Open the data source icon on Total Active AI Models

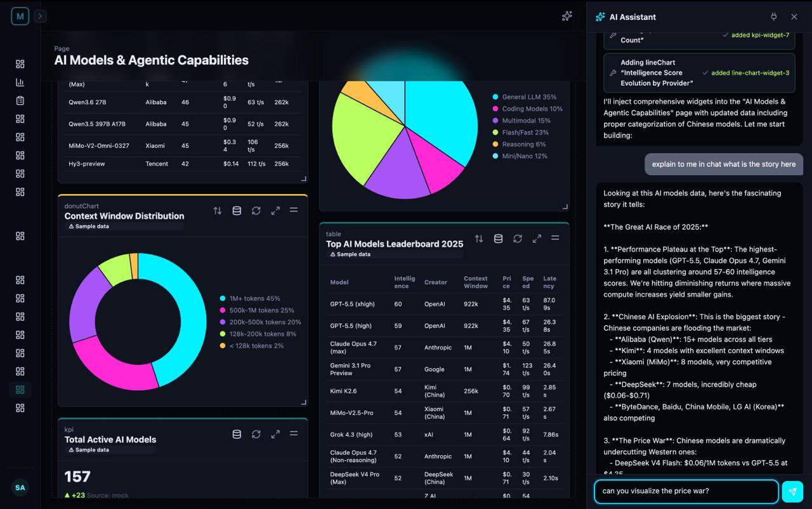click(237, 434)
